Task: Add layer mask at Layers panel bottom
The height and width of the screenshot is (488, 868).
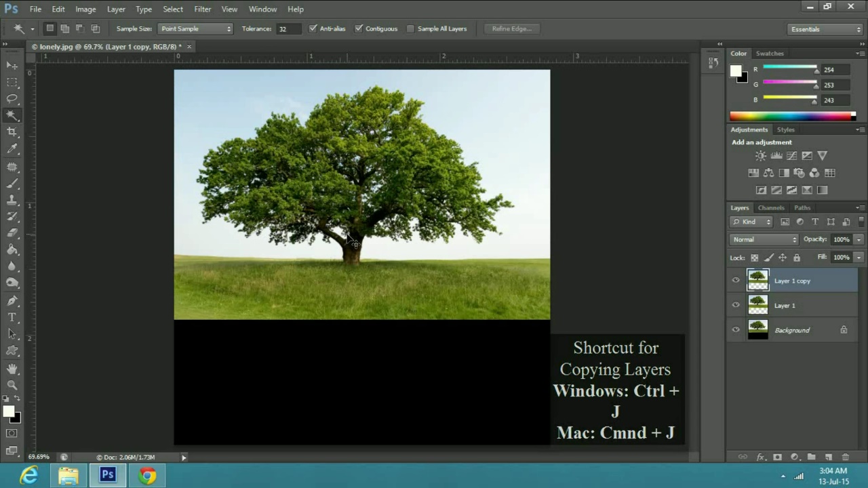Action: click(x=777, y=457)
